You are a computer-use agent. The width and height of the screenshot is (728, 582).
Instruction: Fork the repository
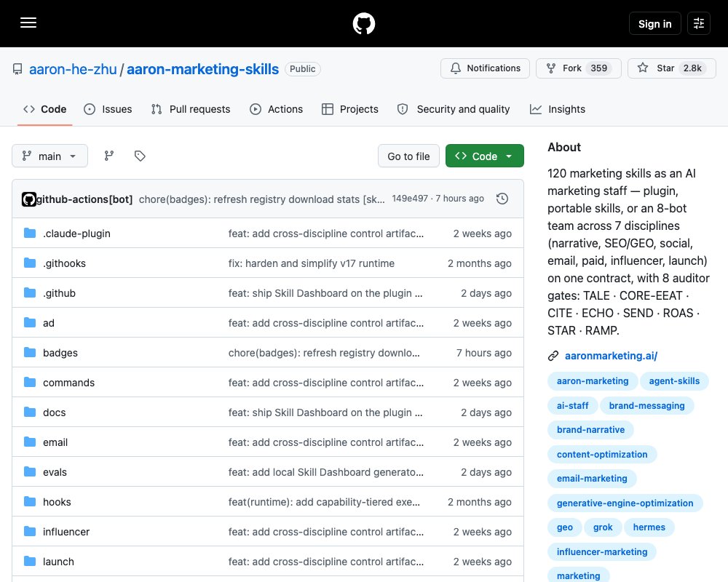579,68
